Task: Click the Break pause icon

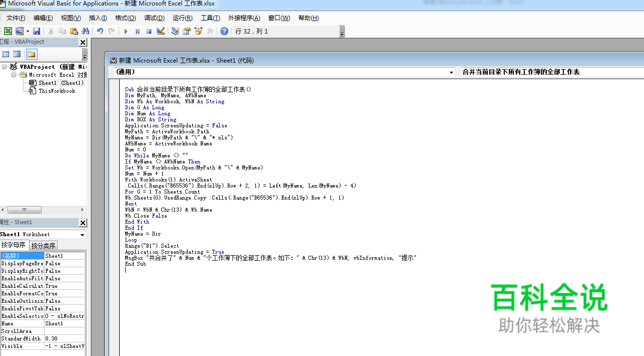Action: click(x=138, y=31)
